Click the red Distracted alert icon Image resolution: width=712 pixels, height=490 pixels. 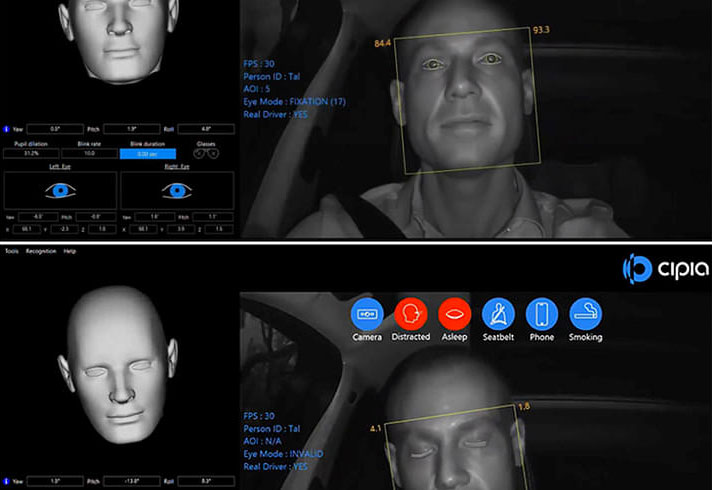(410, 314)
